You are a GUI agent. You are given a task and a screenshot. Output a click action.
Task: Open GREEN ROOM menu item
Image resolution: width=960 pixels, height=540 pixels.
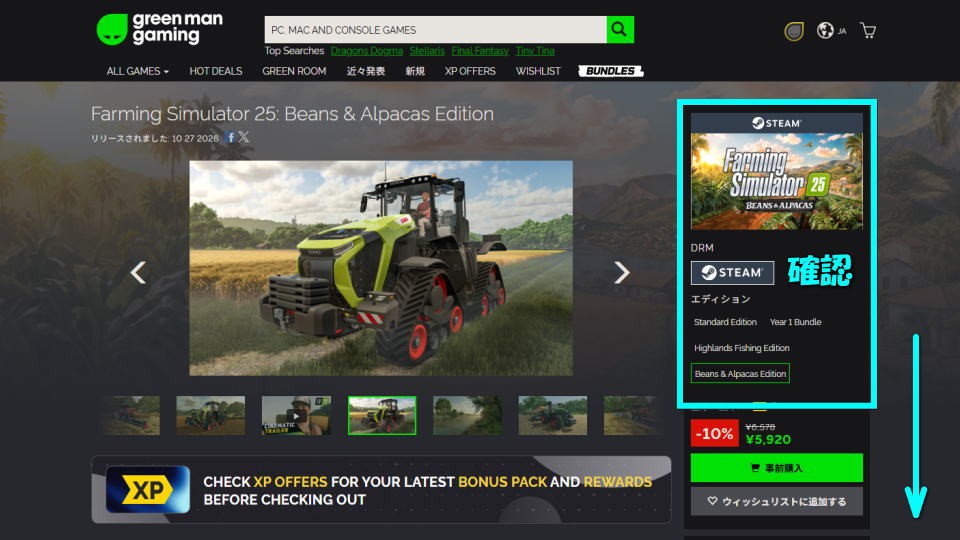coord(294,71)
